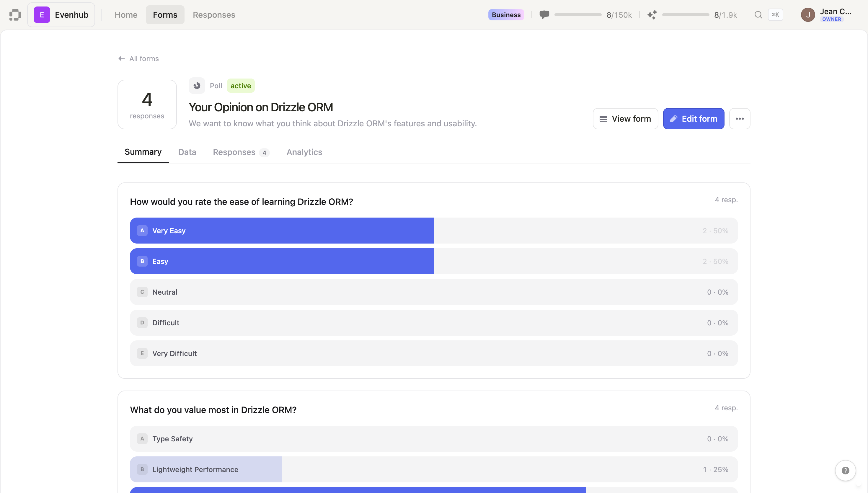The image size is (868, 493).
Task: Open the help question mark button
Action: pyautogui.click(x=845, y=471)
